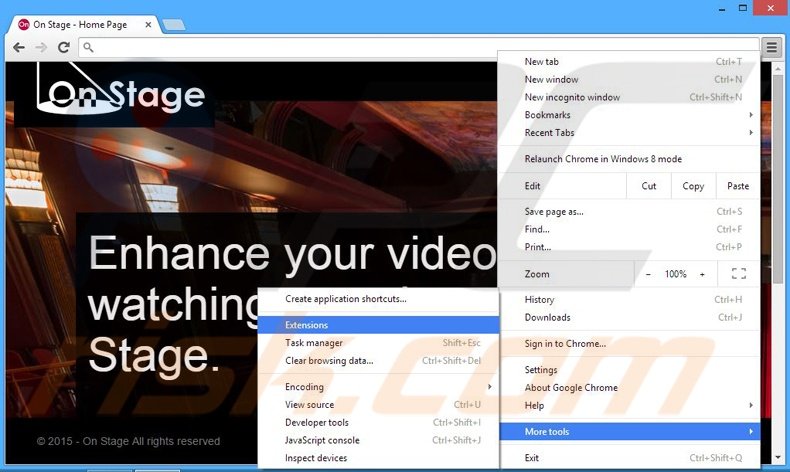The height and width of the screenshot is (472, 790).
Task: Expand the Bookmarks submenu
Action: coord(628,115)
